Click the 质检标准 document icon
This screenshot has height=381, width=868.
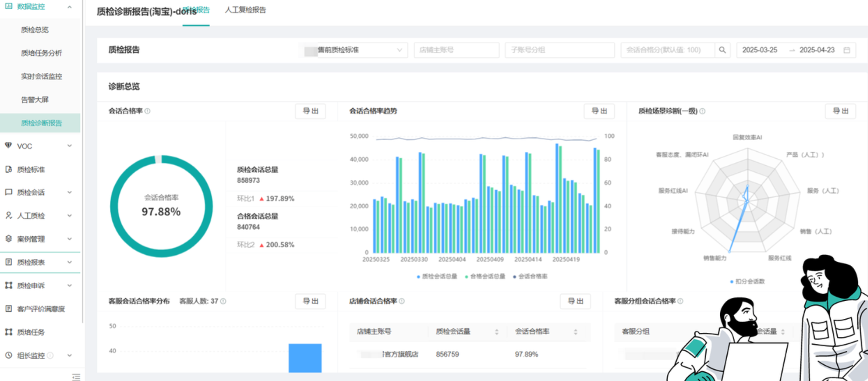(8, 169)
